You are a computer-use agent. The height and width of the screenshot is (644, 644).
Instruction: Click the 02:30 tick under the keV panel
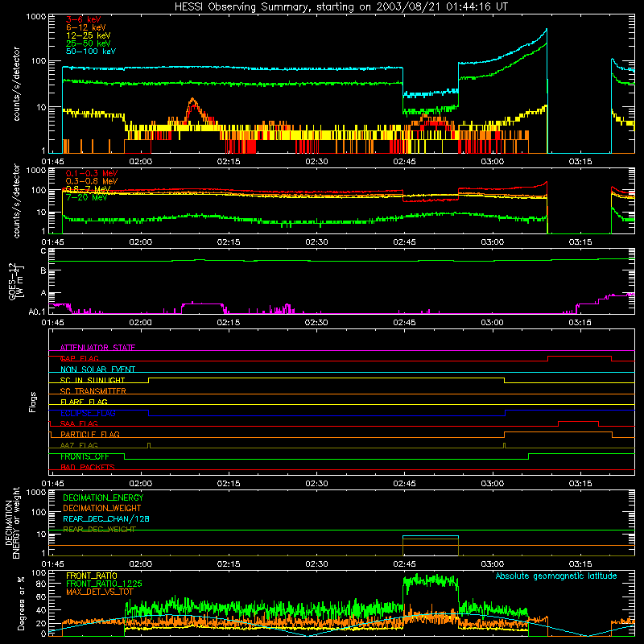(x=316, y=162)
